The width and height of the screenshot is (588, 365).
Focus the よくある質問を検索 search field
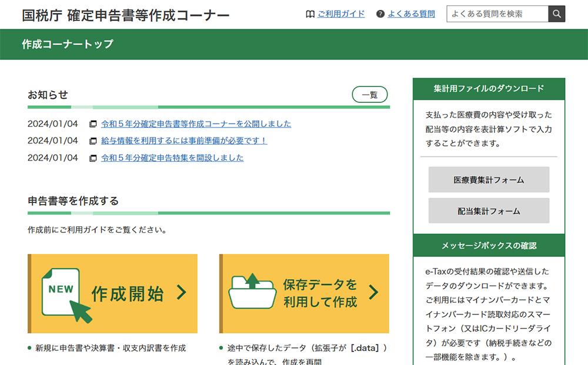(497, 14)
